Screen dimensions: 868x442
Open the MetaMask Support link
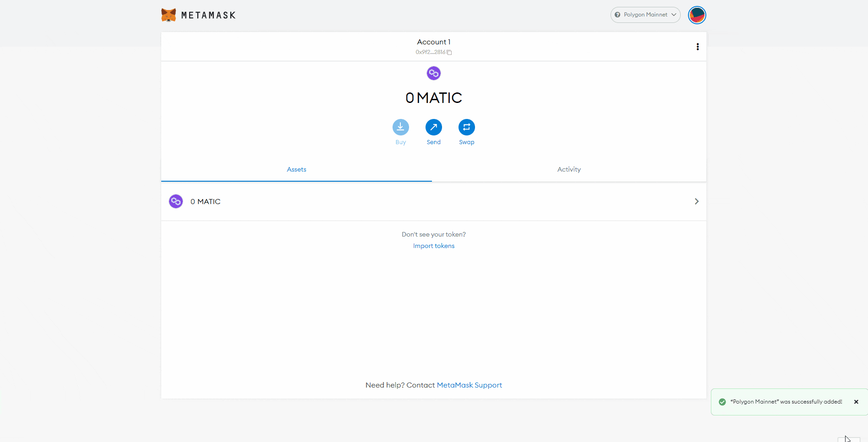469,385
